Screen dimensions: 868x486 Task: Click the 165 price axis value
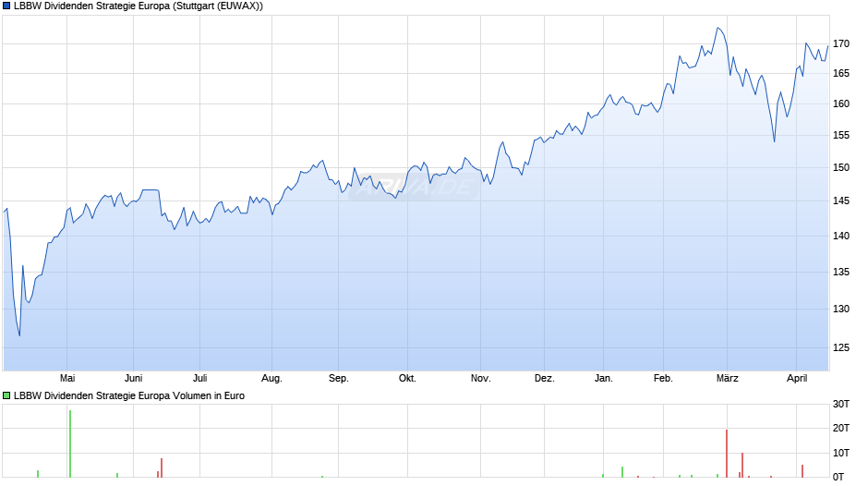[841, 73]
